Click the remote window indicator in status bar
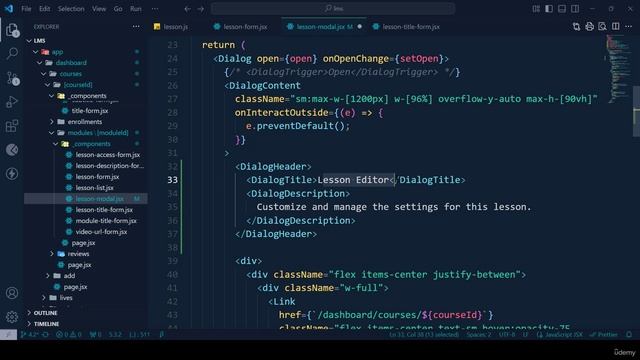This screenshot has width=640, height=360. pyautogui.click(x=8, y=335)
